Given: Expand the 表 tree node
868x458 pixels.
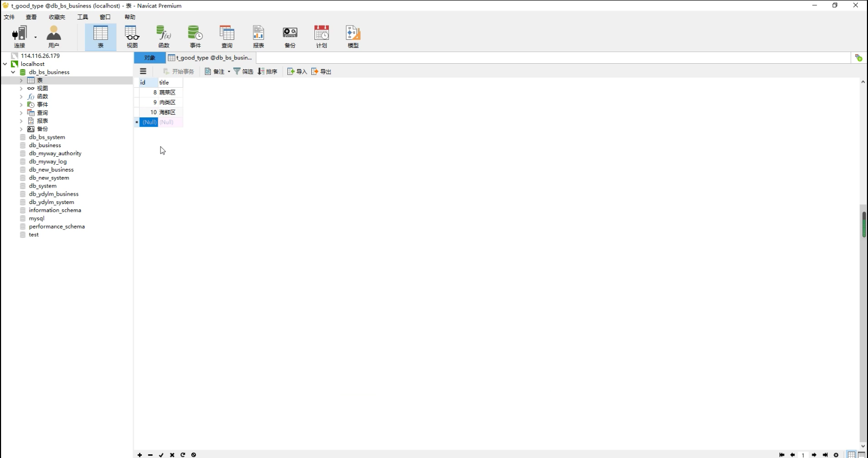Looking at the screenshot, I should click(21, 80).
